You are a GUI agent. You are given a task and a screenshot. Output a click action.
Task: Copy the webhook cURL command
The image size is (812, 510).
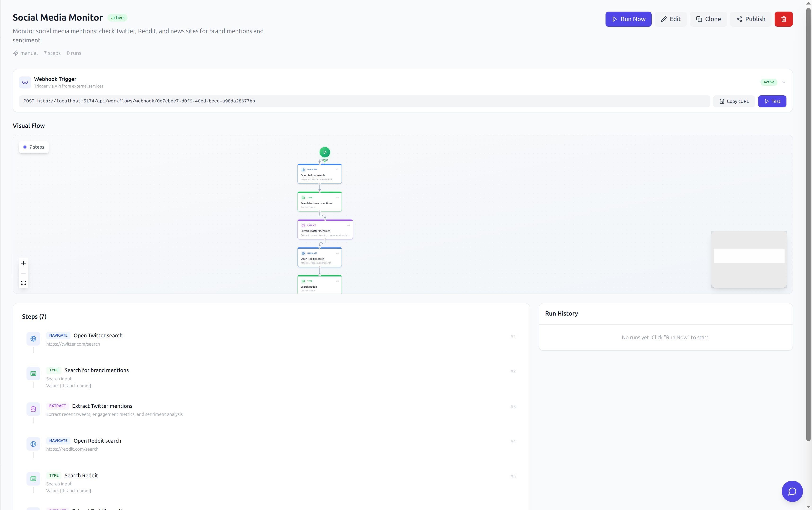coord(734,101)
